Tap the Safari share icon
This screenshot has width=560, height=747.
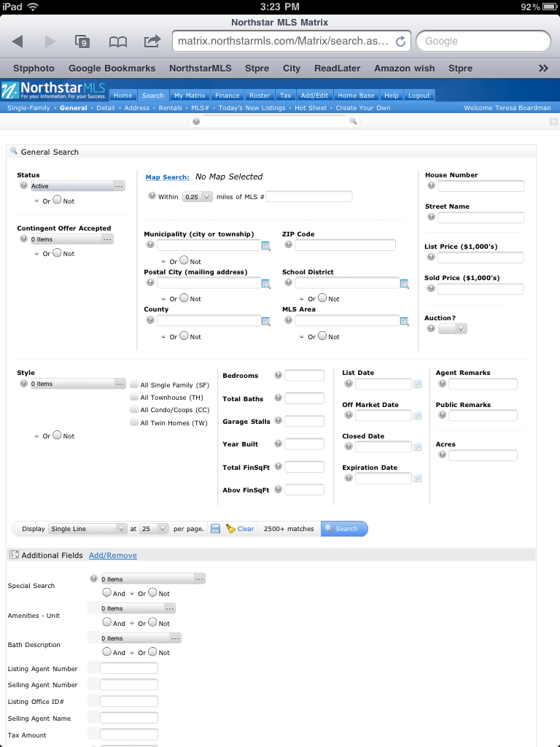tap(152, 42)
